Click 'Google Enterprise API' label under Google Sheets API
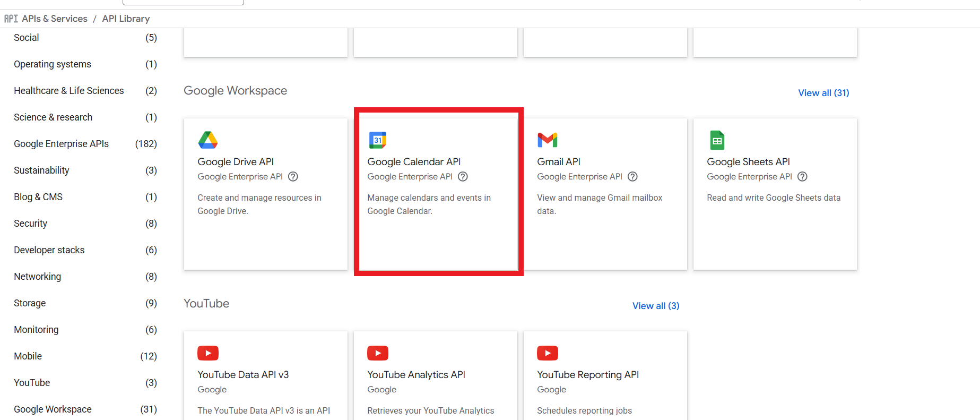This screenshot has width=980, height=420. coord(749,177)
